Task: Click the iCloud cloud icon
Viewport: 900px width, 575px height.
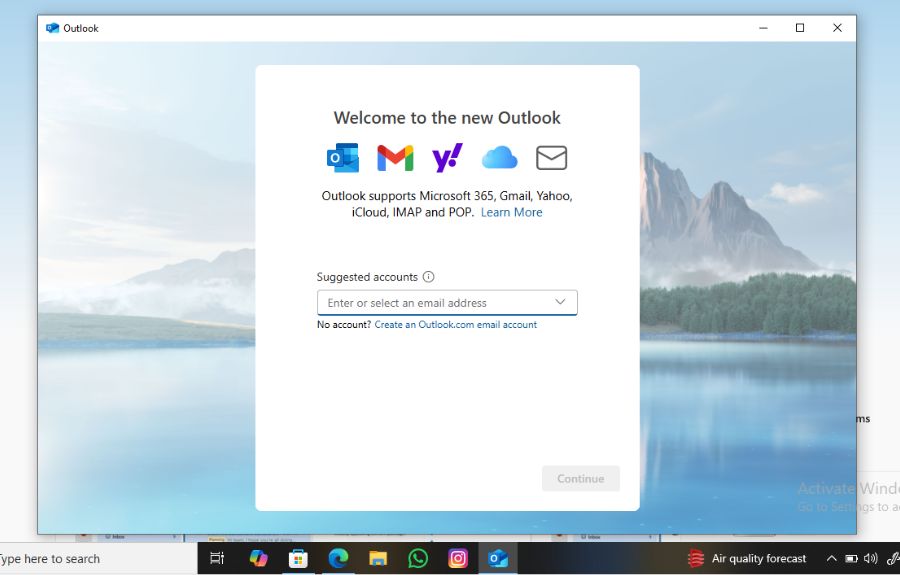Action: (x=499, y=158)
